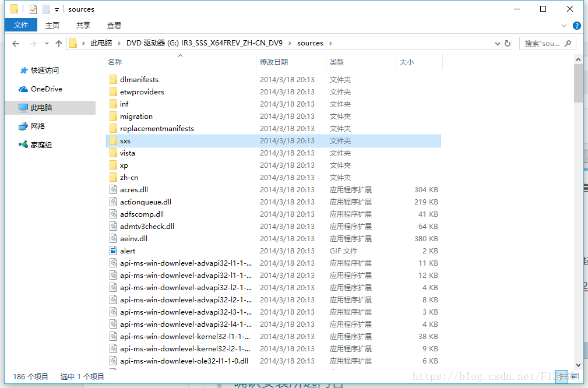
Task: Open the 共享 ribbon tab
Action: pyautogui.click(x=83, y=25)
